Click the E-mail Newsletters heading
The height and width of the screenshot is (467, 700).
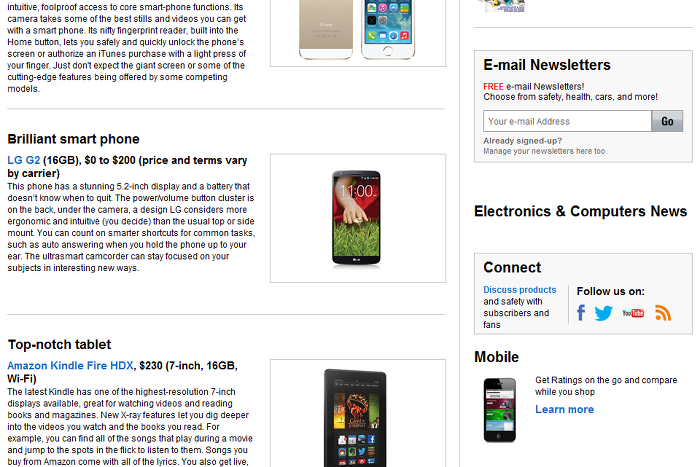[x=547, y=65]
